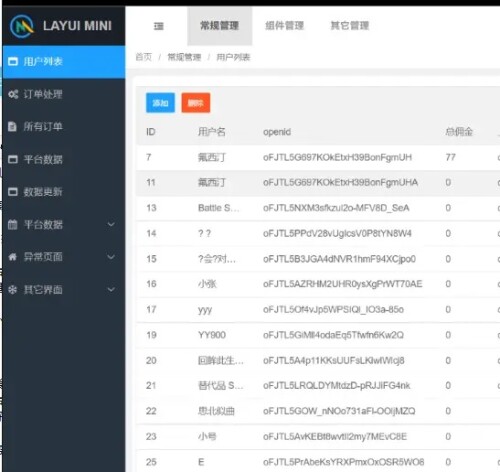Select the table row with ID 13
Screen dimensions: 500x472
pyautogui.click(x=318, y=208)
